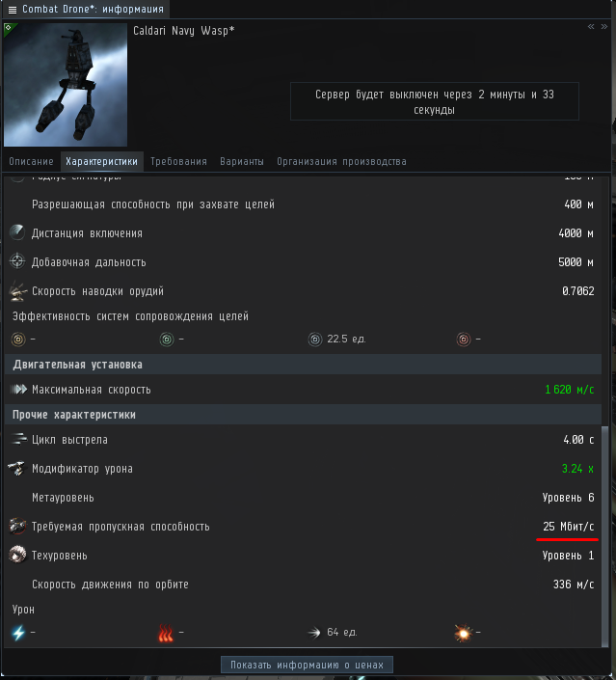Click the 4.00 с cycle time value

tap(578, 439)
